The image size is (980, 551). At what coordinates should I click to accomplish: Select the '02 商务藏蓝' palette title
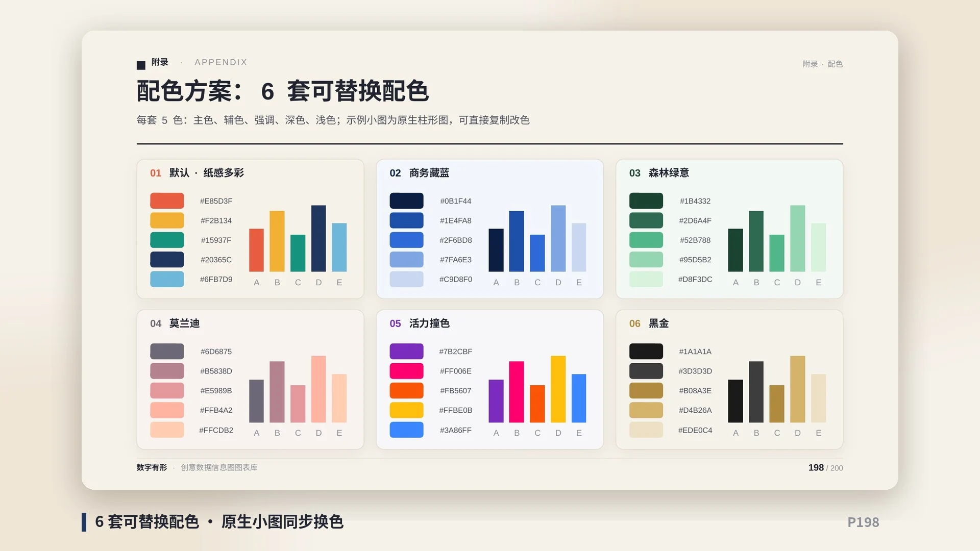[420, 173]
